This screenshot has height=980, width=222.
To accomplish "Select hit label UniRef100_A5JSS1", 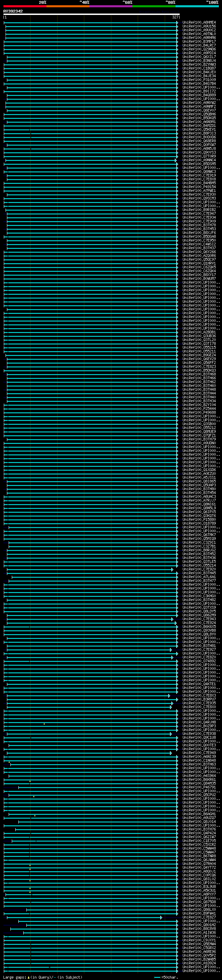I will coord(199,477).
